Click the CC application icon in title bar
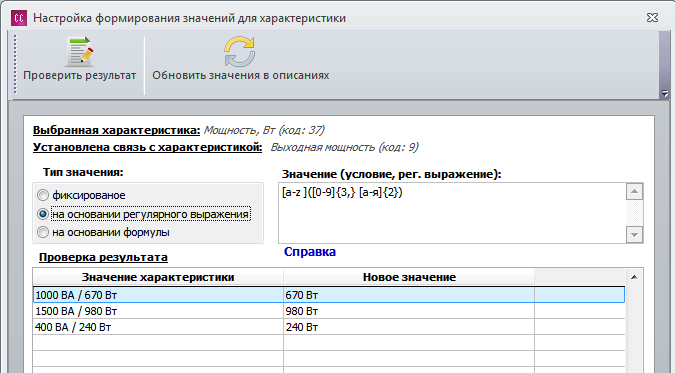Image resolution: width=675 pixels, height=373 pixels. [19, 18]
